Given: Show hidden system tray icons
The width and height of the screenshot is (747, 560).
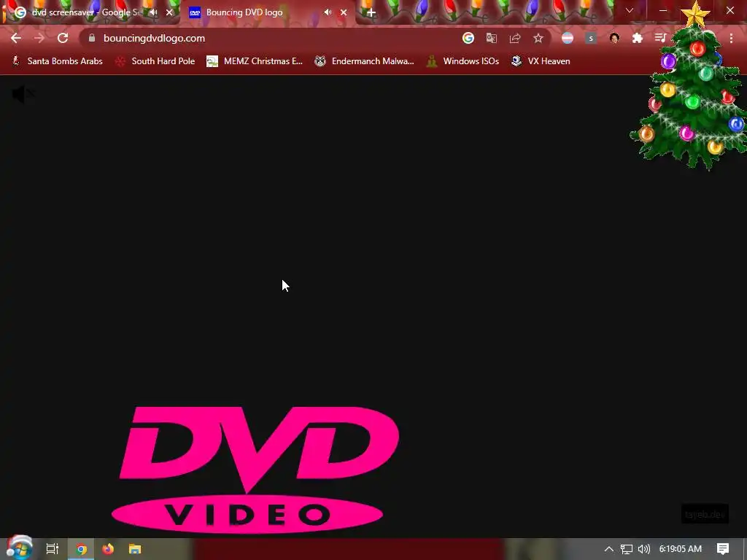Looking at the screenshot, I should (609, 549).
